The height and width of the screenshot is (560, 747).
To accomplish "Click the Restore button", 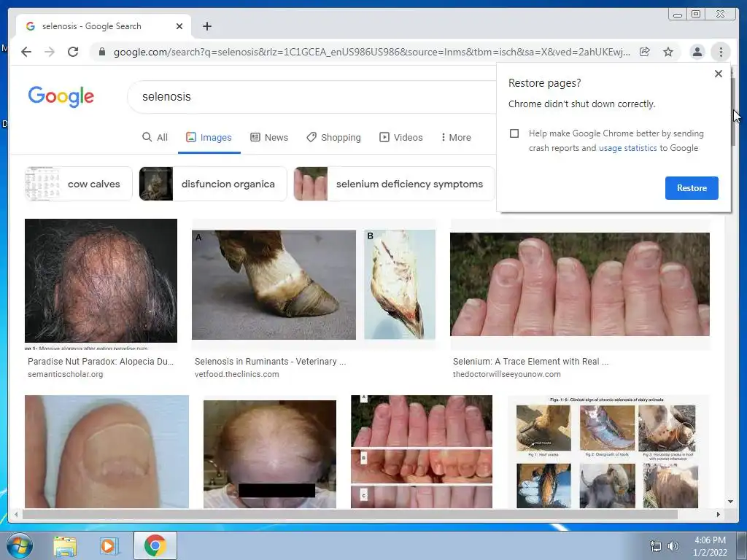I will [692, 187].
